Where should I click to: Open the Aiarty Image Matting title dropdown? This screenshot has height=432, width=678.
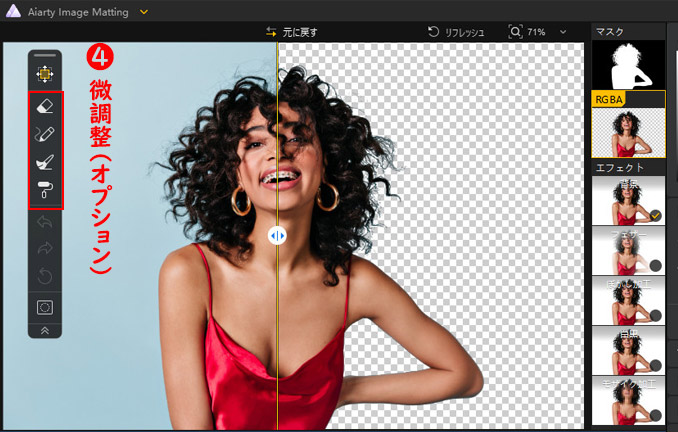coord(145,11)
